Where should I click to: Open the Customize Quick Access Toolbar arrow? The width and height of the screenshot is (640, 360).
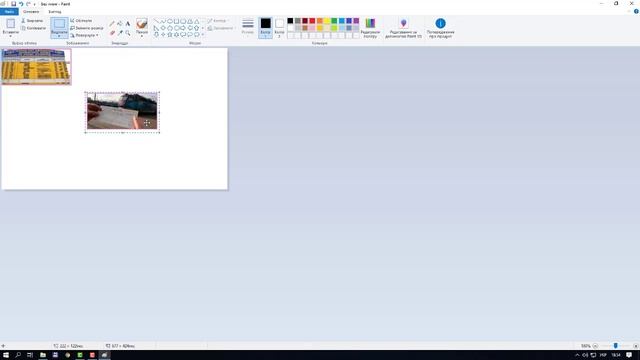pyautogui.click(x=35, y=4)
